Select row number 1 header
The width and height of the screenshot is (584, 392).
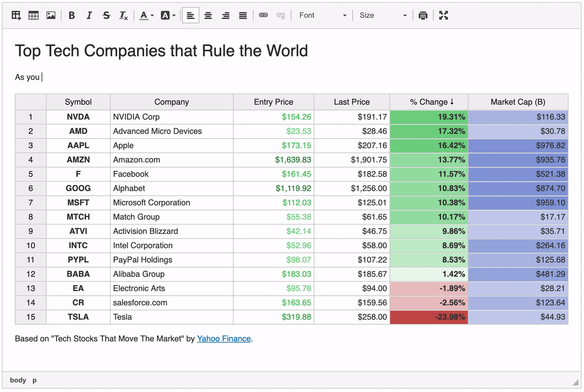pos(31,117)
